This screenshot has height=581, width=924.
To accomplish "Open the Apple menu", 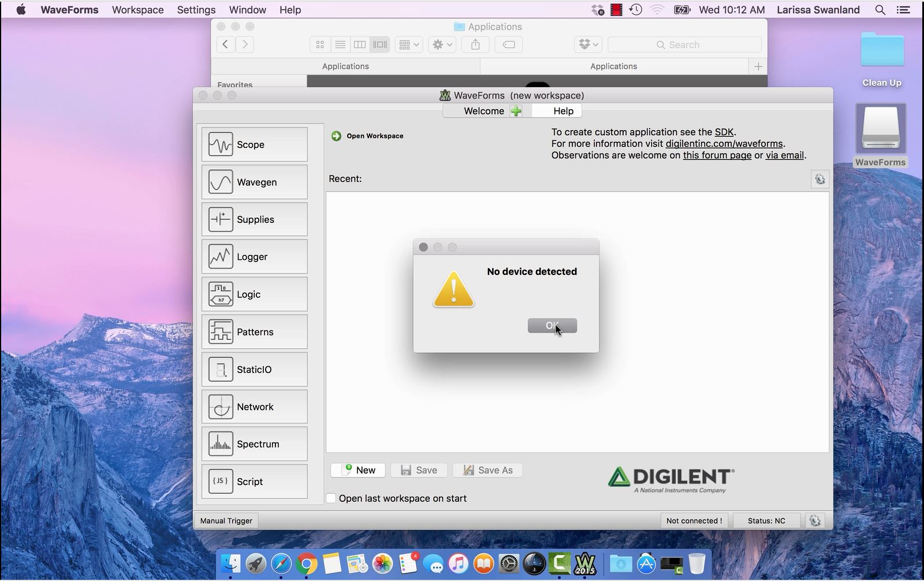I will coord(21,10).
